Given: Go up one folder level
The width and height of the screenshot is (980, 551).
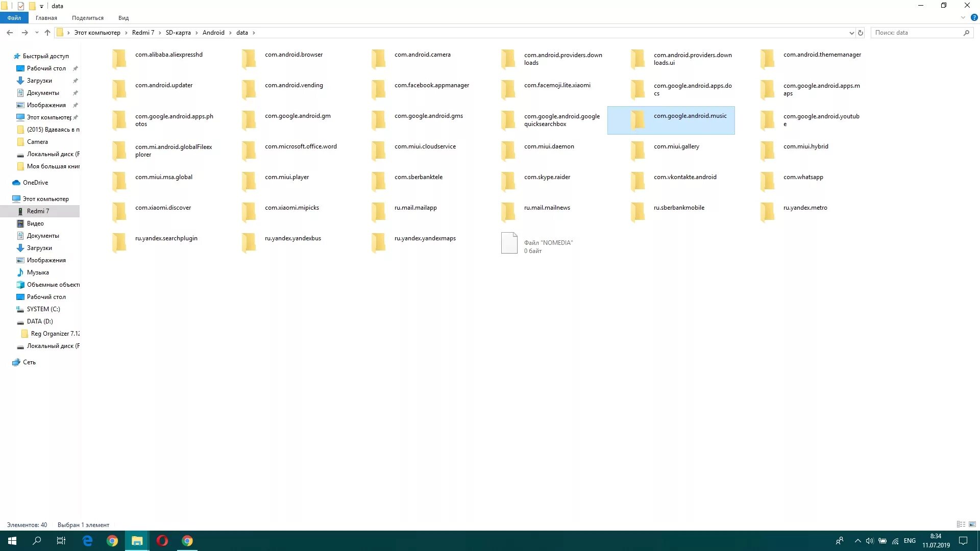Looking at the screenshot, I should point(47,33).
